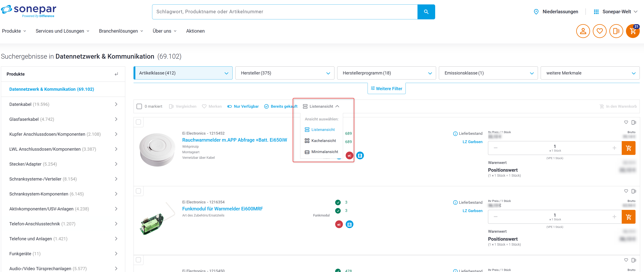This screenshot has width=644, height=272.
Task: Click the Weitere Filter button
Action: 387,89
